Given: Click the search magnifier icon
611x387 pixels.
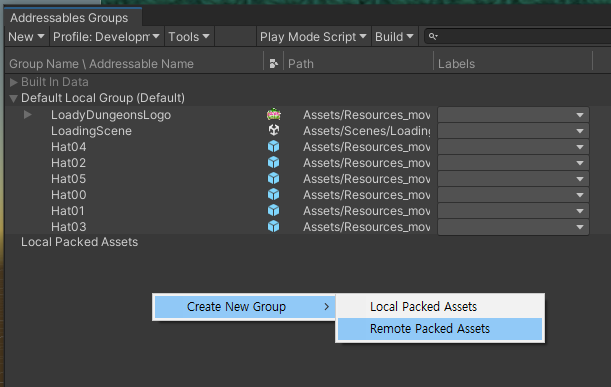Looking at the screenshot, I should (x=433, y=37).
